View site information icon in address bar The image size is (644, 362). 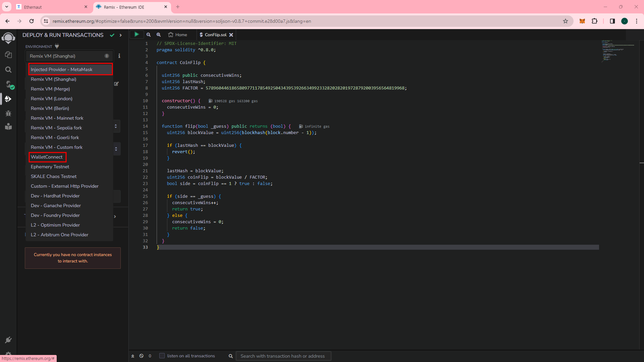point(46,21)
